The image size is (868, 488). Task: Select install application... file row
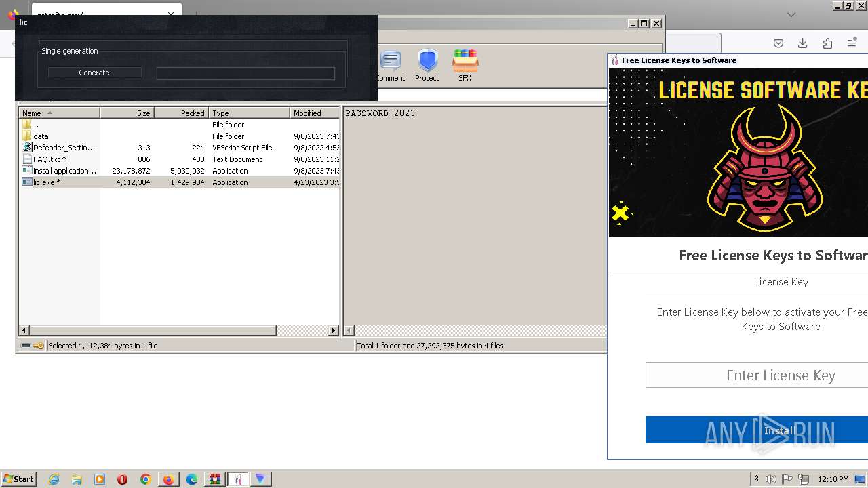point(180,171)
